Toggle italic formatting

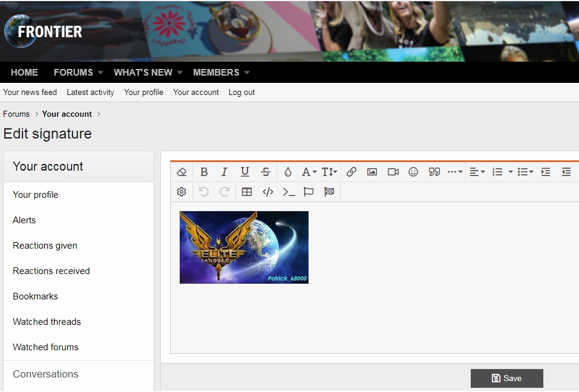point(224,172)
